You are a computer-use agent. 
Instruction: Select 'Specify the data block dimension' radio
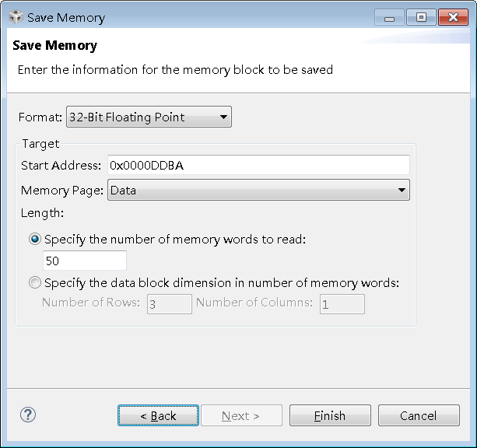click(35, 283)
